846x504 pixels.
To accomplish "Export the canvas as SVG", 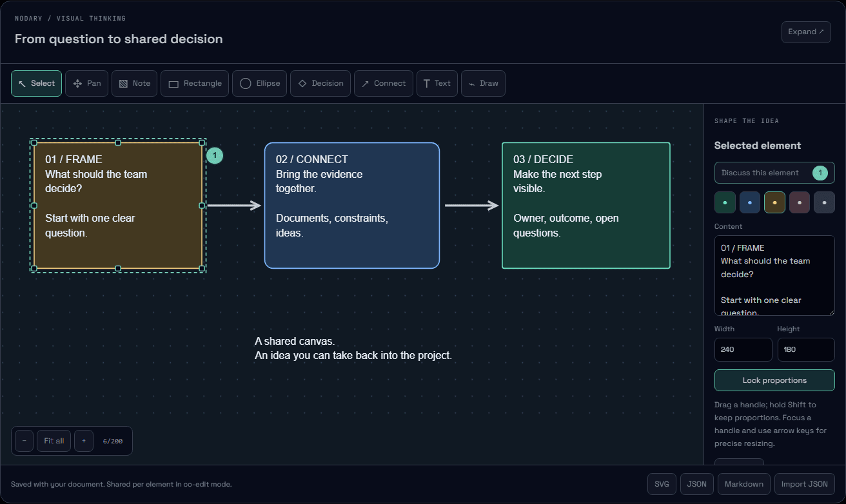I will coord(662,484).
